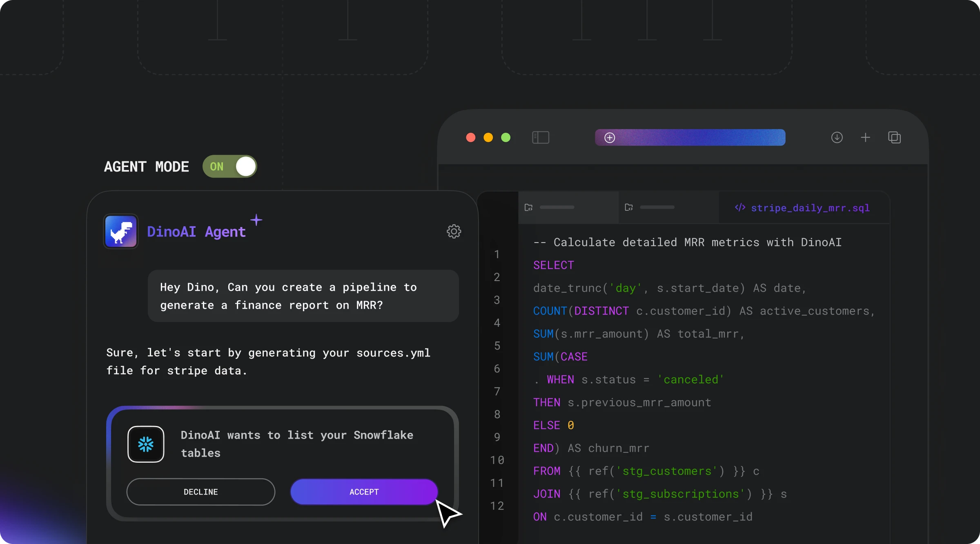The height and width of the screenshot is (544, 980).
Task: Click the sparkle icon beside DinoAI Agent
Action: [x=256, y=220]
